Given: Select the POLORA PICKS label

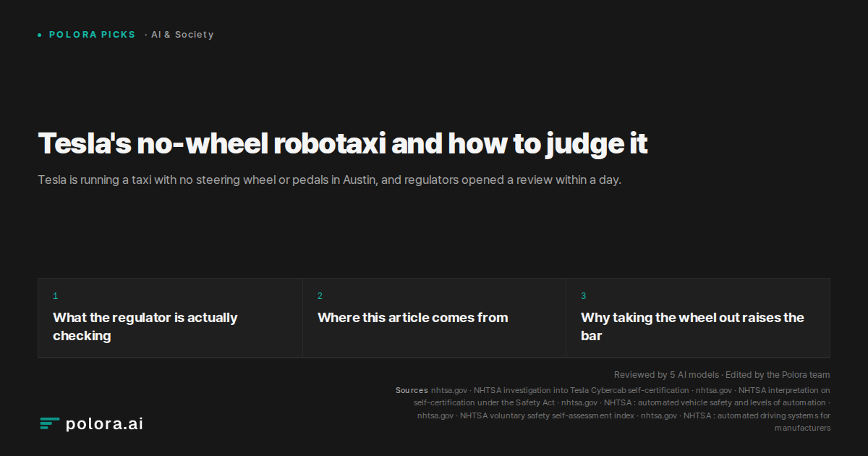Looking at the screenshot, I should click(92, 35).
